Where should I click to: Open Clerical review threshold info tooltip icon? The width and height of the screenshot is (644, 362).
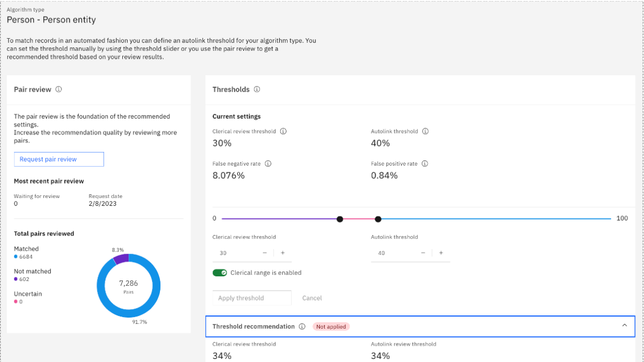283,131
